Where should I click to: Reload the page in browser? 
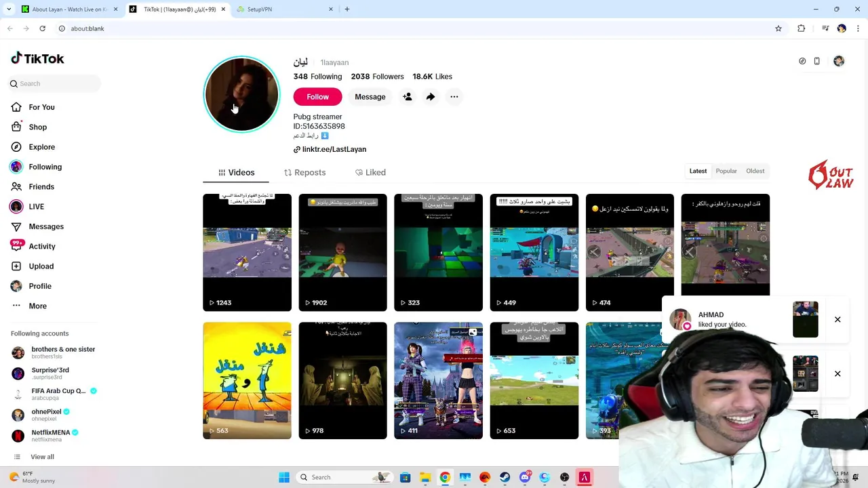[42, 28]
